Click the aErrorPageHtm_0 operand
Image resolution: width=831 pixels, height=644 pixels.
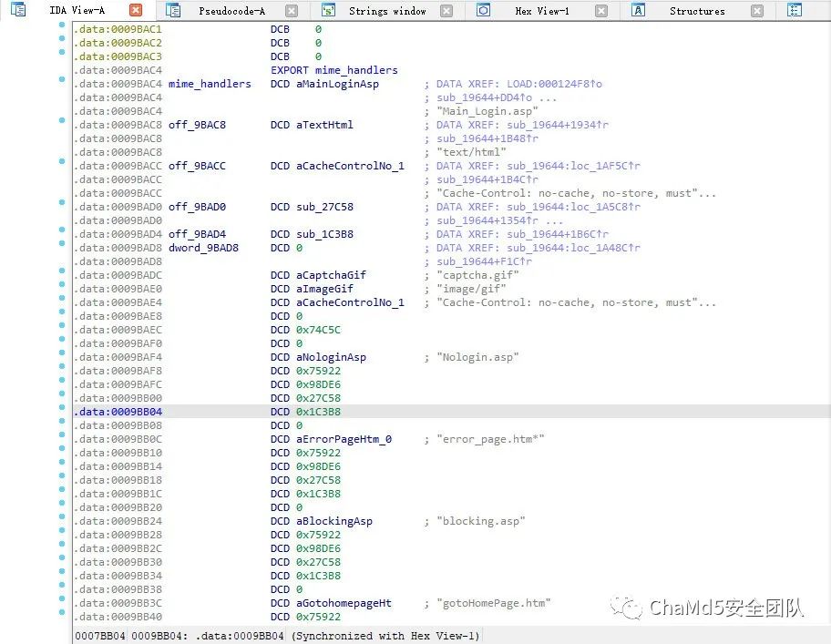pos(344,440)
